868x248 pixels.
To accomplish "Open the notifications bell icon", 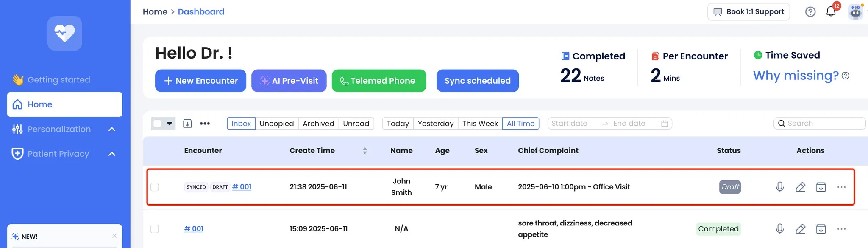I will (x=831, y=11).
